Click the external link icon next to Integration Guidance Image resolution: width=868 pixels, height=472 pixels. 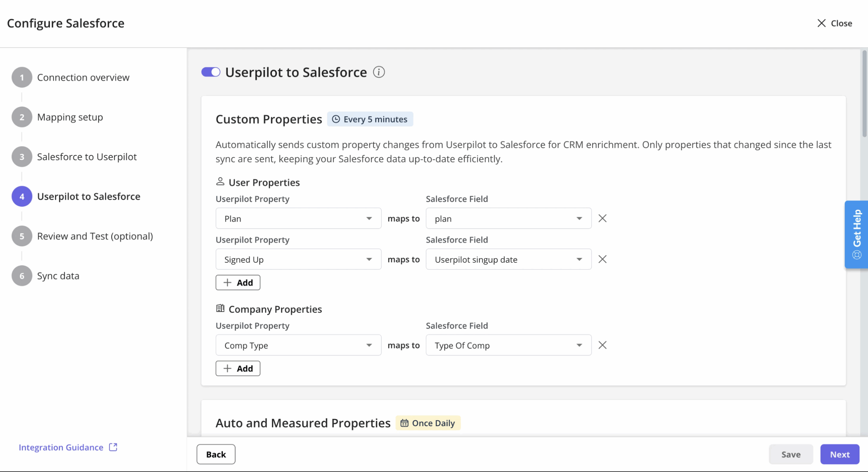(x=113, y=447)
